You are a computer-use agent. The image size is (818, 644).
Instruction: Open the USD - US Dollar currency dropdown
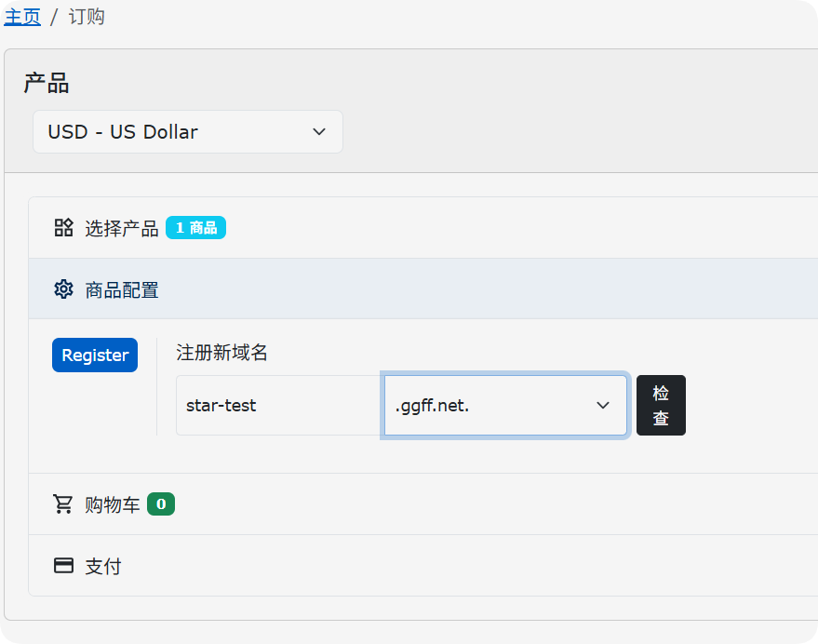coord(187,131)
